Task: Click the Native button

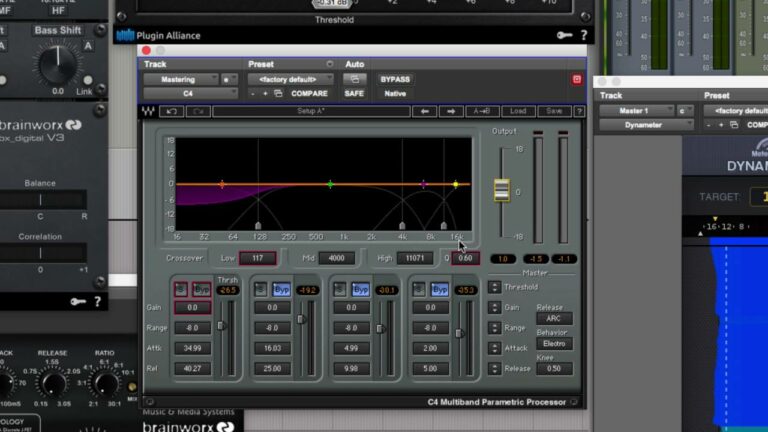Action: [x=395, y=93]
